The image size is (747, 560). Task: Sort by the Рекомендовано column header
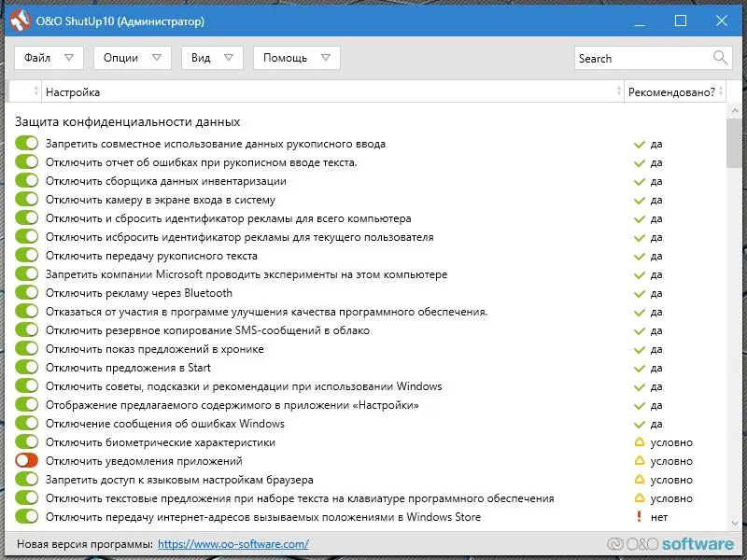(671, 92)
